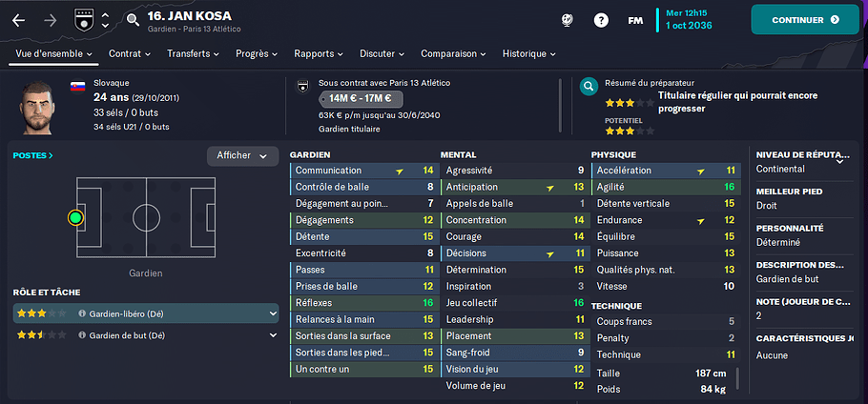Click the teal scout report magnifier icon
Image resolution: width=868 pixels, height=404 pixels.
pyautogui.click(x=589, y=86)
